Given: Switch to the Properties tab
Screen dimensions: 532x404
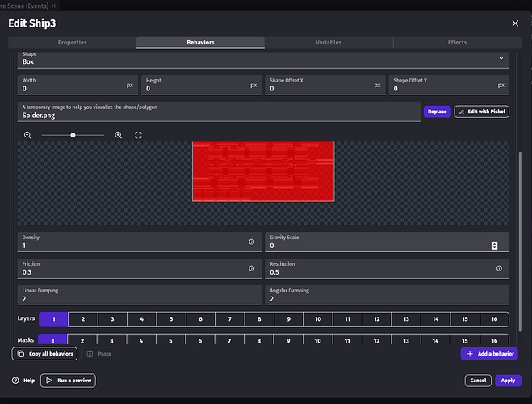Looking at the screenshot, I should pyautogui.click(x=73, y=43).
